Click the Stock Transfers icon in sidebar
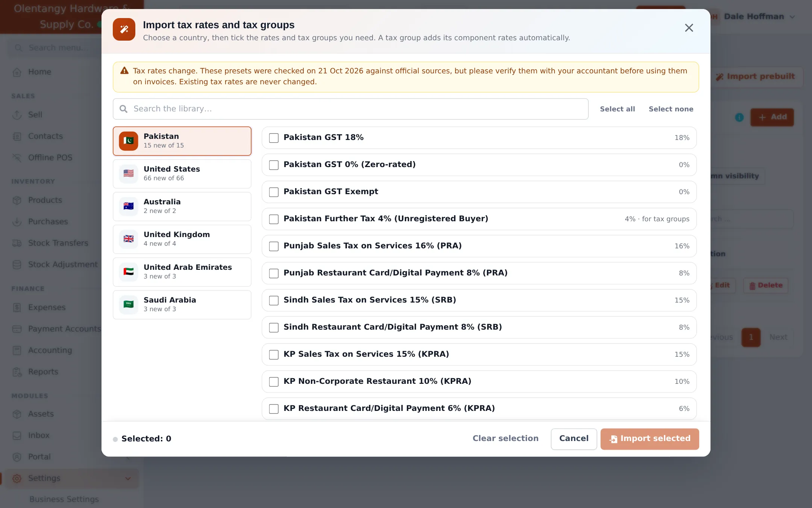This screenshot has height=508, width=812. (17, 243)
